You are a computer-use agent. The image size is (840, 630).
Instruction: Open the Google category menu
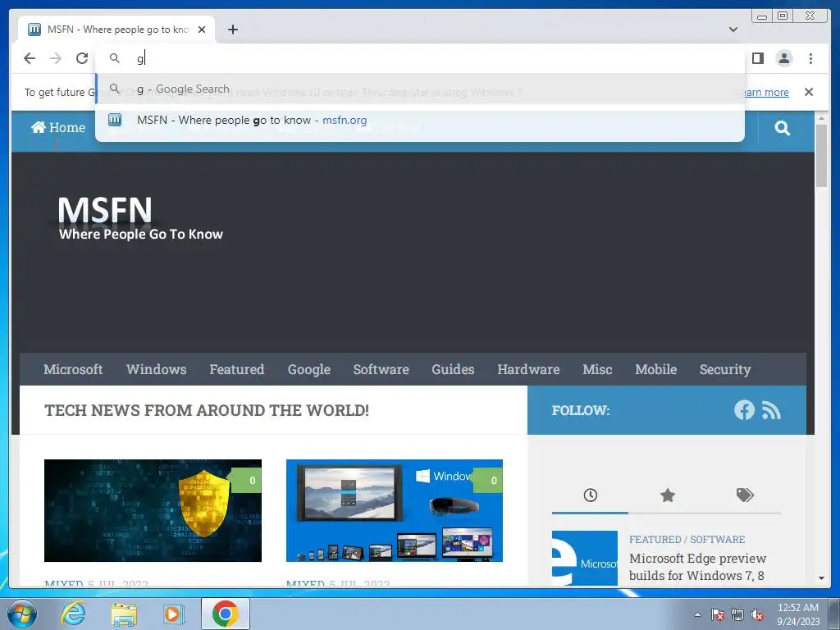[309, 370]
